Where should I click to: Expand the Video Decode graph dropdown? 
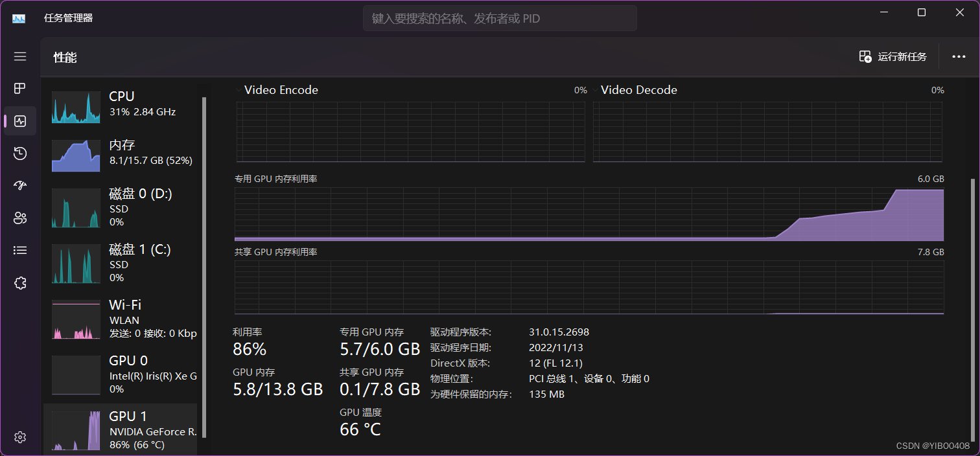point(595,89)
